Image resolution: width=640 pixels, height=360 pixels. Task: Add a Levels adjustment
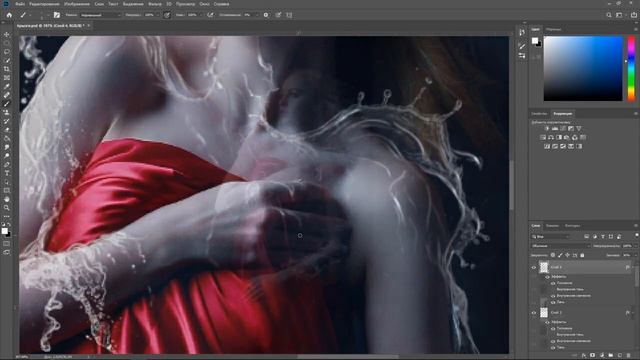coord(555,129)
